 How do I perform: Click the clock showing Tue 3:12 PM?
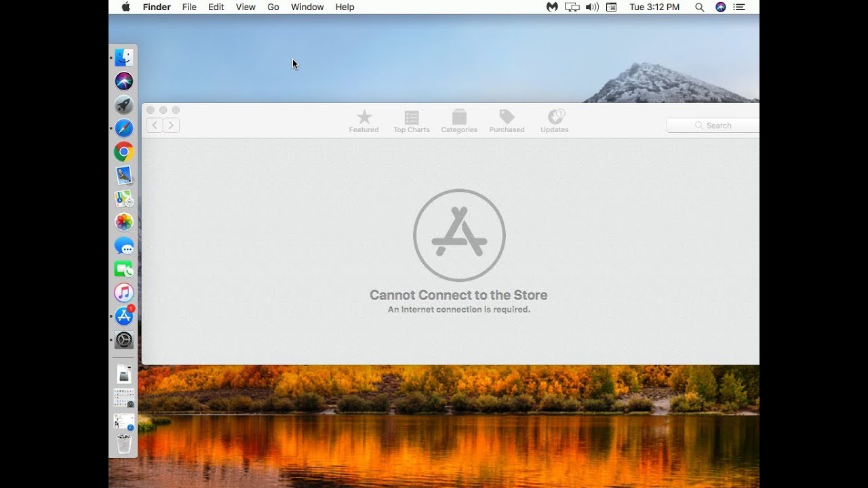(x=654, y=7)
